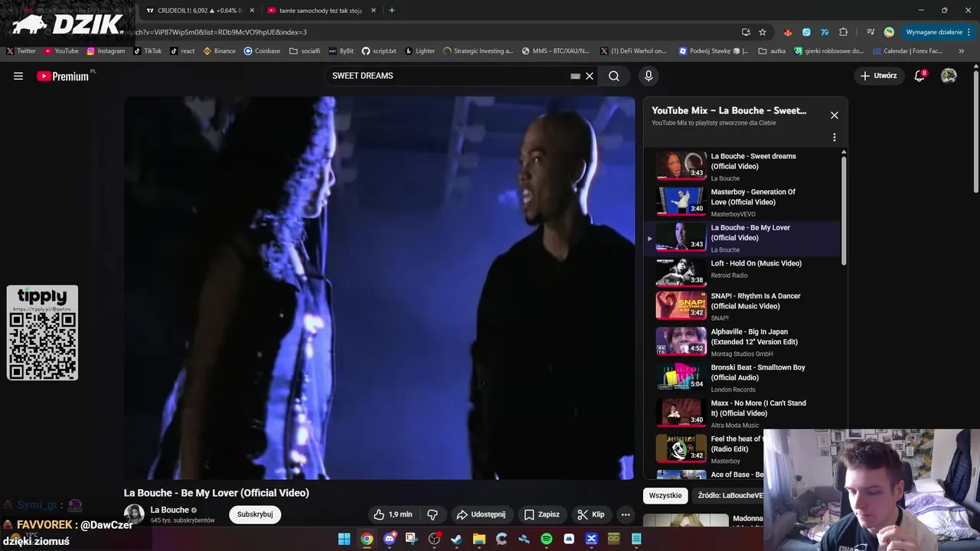Click the Udostępnij share button
Image resolution: width=980 pixels, height=551 pixels.
(481, 514)
